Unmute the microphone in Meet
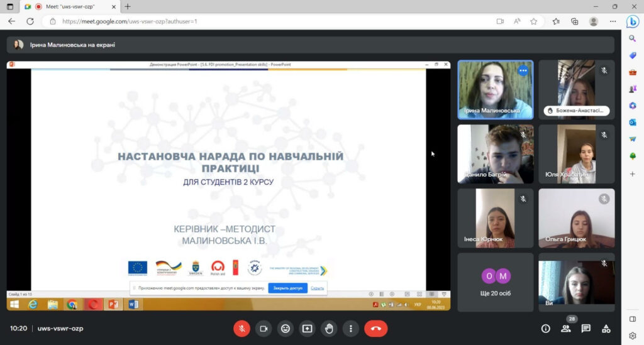The height and width of the screenshot is (345, 644). [x=241, y=328]
